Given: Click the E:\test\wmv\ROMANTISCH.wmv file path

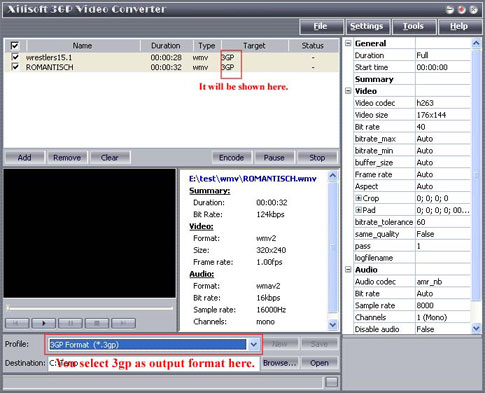Looking at the screenshot, I should (253, 179).
